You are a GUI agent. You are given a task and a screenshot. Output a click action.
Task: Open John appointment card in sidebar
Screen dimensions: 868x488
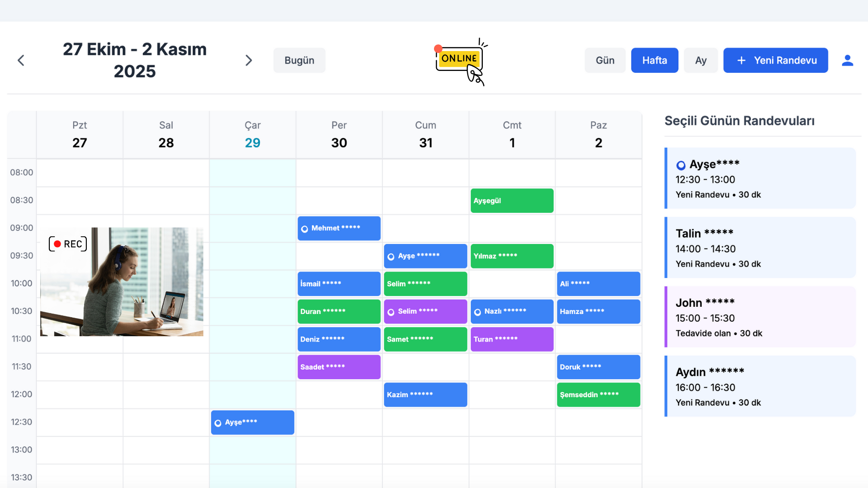[760, 317]
